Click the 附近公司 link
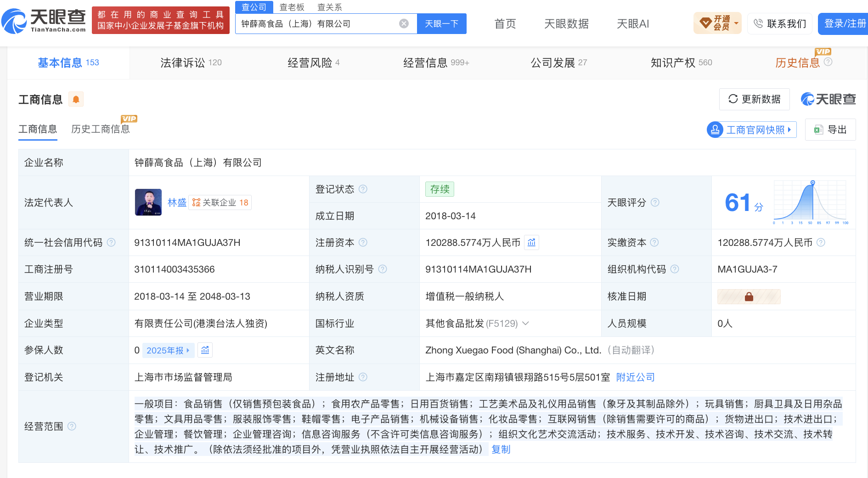The image size is (868, 478). coord(635,377)
